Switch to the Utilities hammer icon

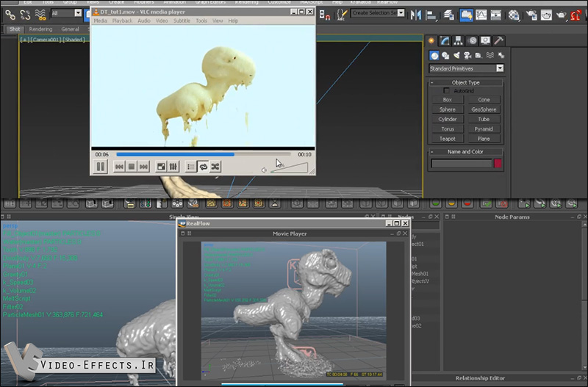tap(499, 40)
